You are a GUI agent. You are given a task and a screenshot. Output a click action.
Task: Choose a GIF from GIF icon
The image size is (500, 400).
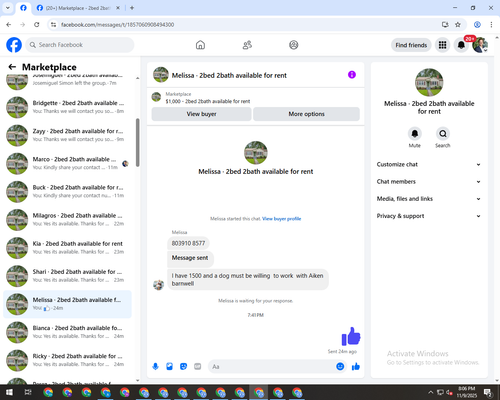[x=198, y=367]
